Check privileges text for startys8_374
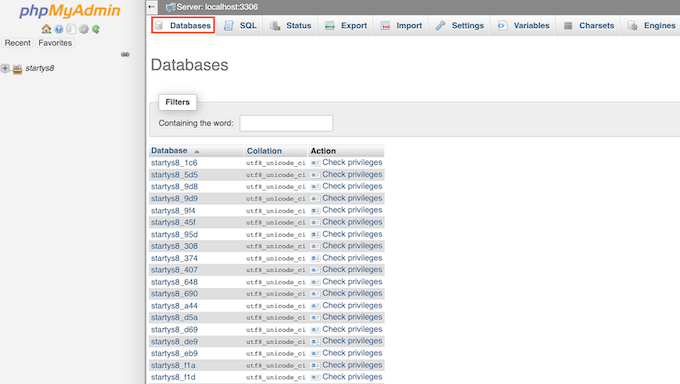680x384 pixels. (x=352, y=258)
